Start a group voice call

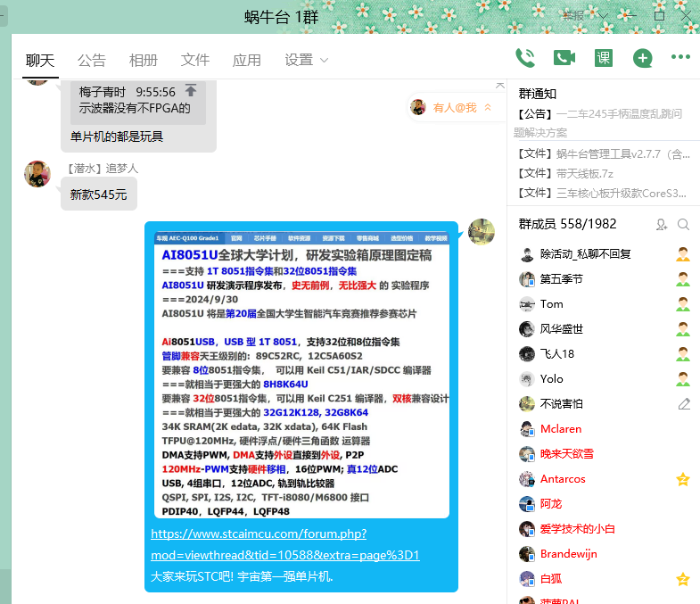525,58
